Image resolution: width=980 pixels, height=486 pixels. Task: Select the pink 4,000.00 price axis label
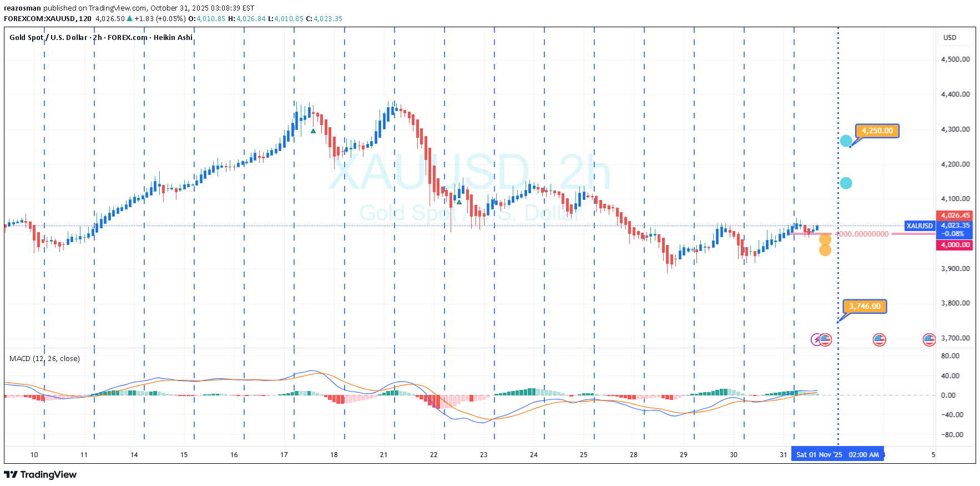tap(954, 245)
